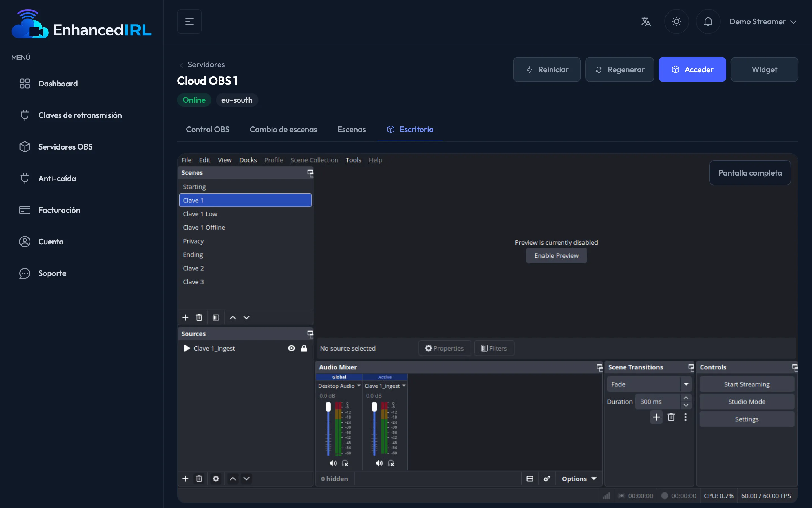
Task: Adjust the Desktop Audio volume slider
Action: click(x=328, y=429)
